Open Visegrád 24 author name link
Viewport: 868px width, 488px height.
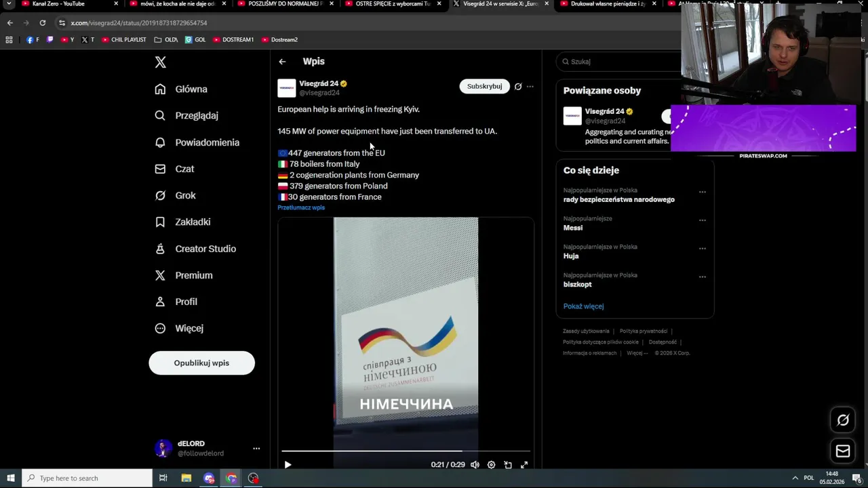[x=319, y=83]
